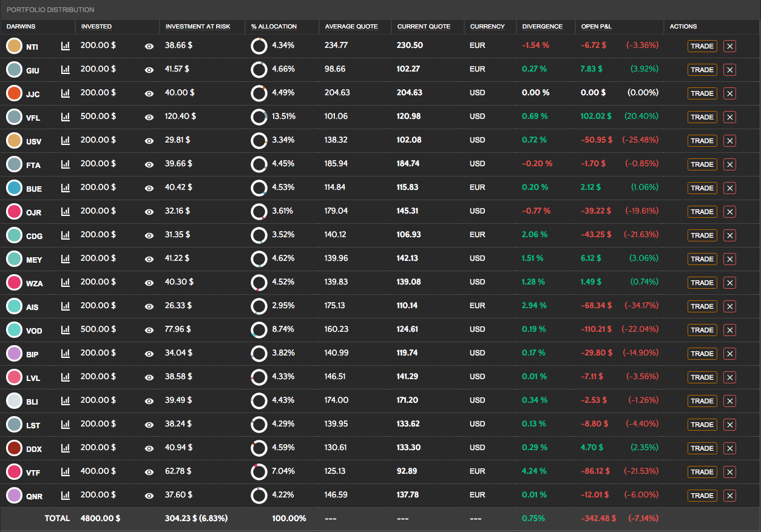
Task: Open the chart icon in QNR row
Action: [x=66, y=496]
